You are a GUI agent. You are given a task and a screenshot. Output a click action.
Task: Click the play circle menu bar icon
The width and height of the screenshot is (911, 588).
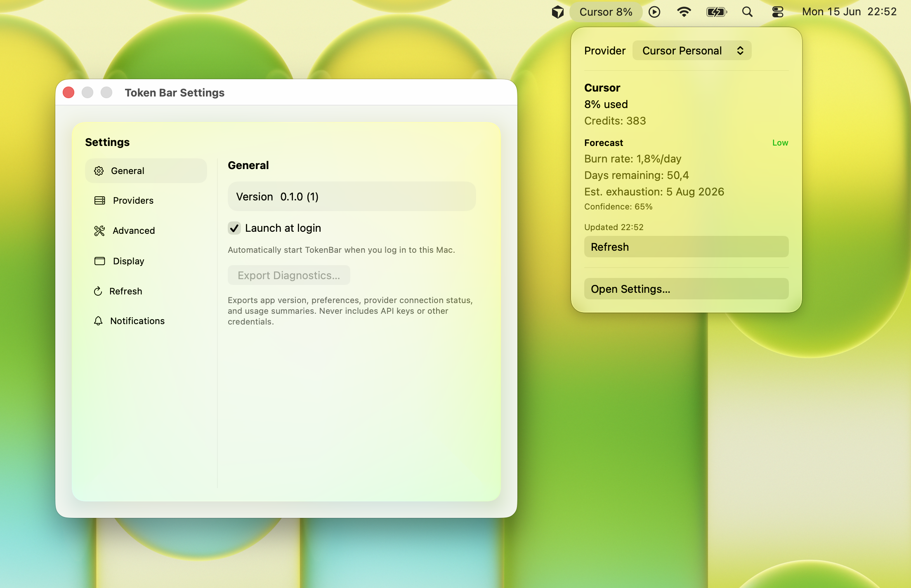pos(654,12)
